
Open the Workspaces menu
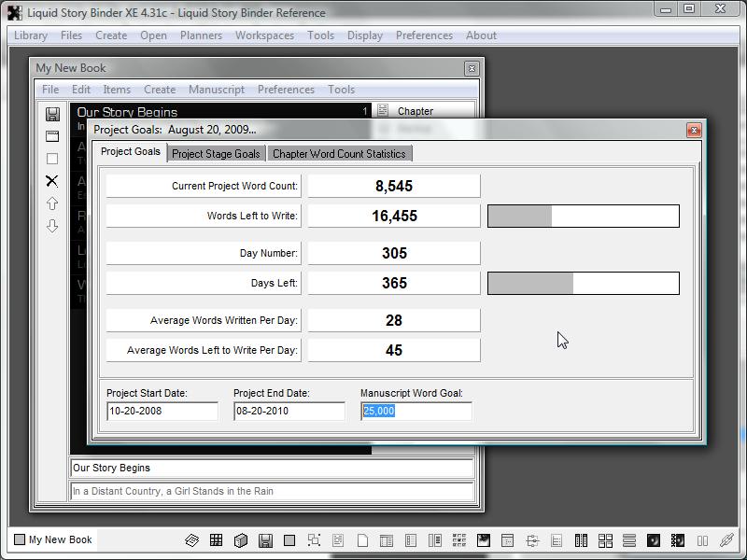(264, 35)
